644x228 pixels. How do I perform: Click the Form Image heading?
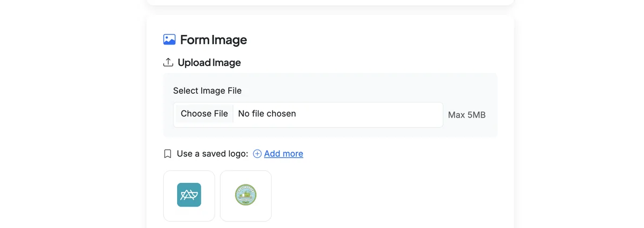[x=214, y=40]
